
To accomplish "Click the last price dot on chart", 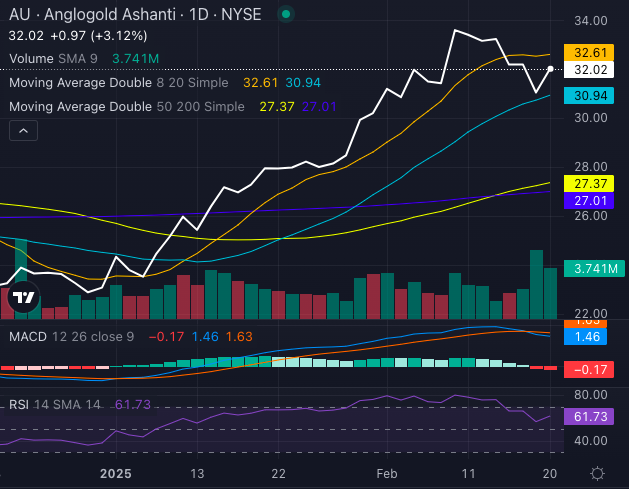I will pos(550,69).
